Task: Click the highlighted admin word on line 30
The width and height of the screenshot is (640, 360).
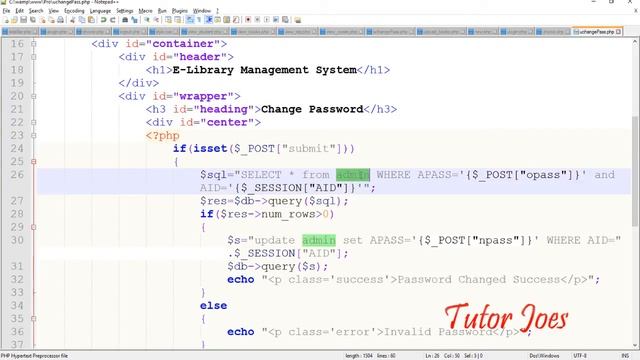Action: point(319,240)
